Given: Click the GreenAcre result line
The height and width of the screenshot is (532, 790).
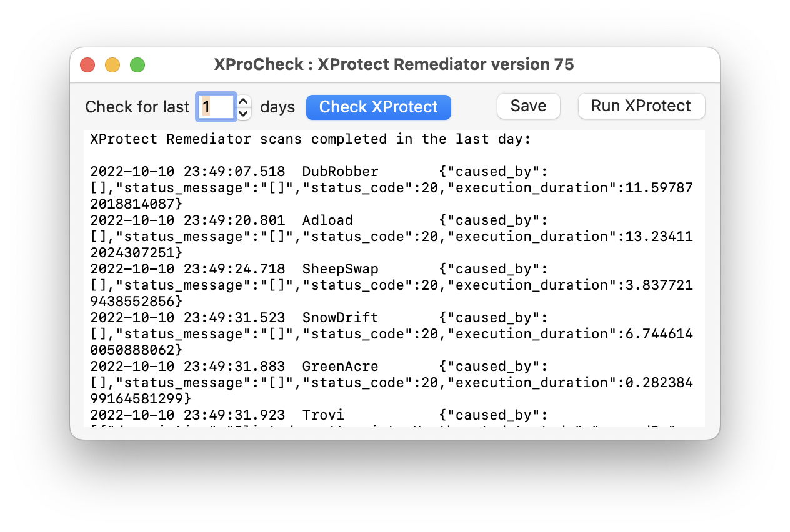Looking at the screenshot, I should coord(341,366).
